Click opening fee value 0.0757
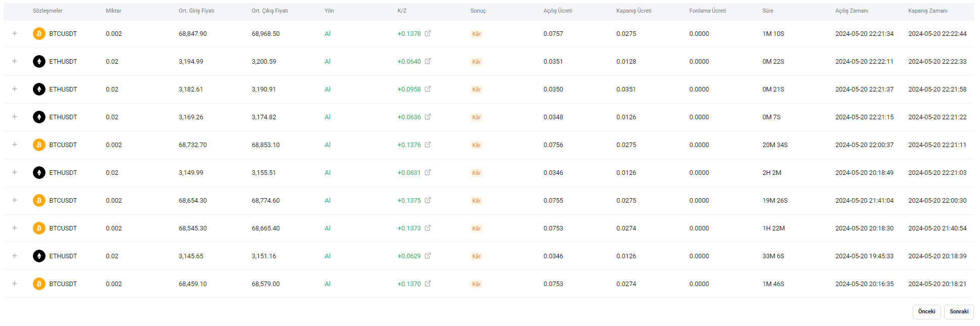980x326 pixels. pos(553,34)
